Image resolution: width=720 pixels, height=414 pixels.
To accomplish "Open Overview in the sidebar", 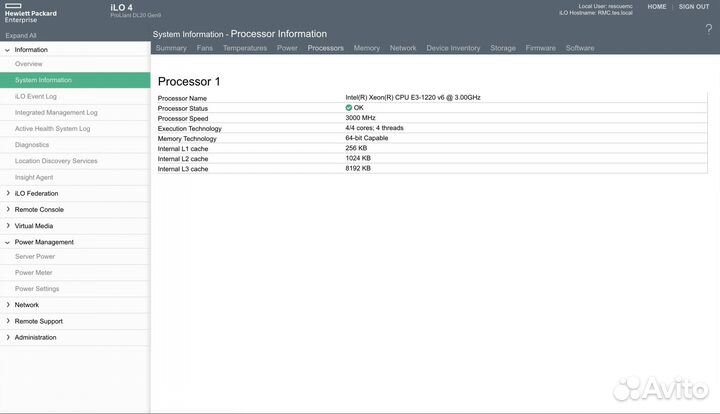I will point(28,64).
